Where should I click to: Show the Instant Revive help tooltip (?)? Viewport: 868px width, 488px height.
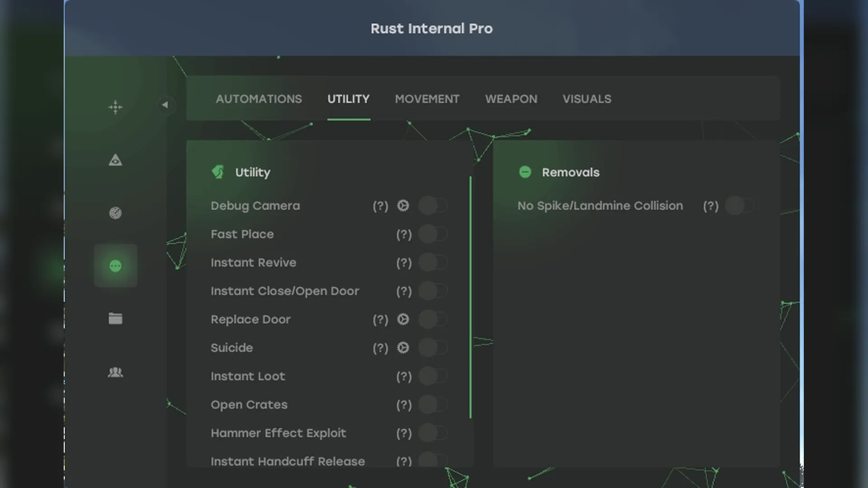click(404, 263)
